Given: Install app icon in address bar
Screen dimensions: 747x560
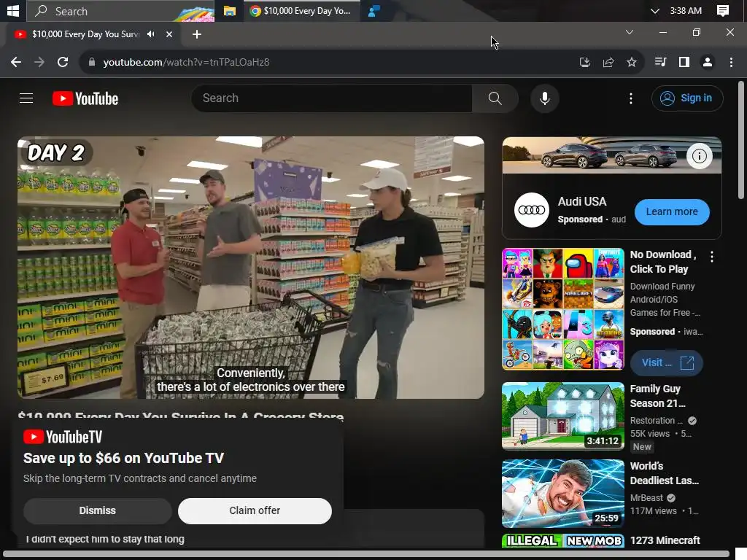Looking at the screenshot, I should (584, 63).
